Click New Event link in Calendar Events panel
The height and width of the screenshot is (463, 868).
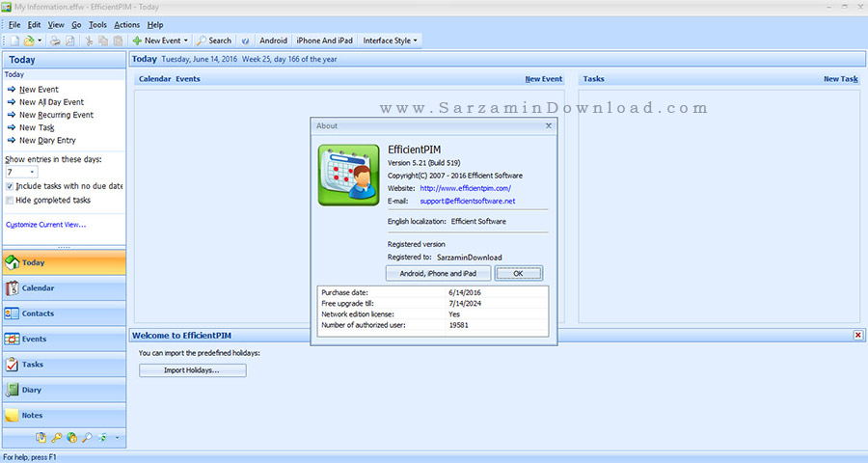click(544, 79)
